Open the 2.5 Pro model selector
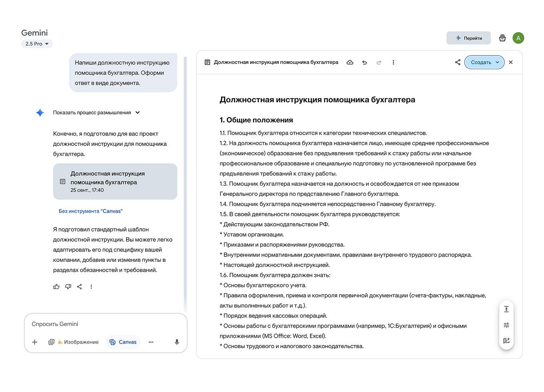Screen dimensions: 544x392 36,44
